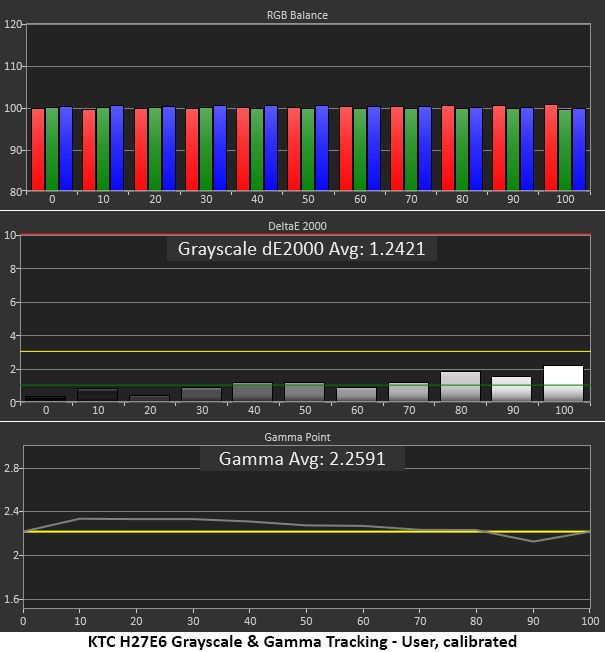Select the red bar at 50 in RGB Balance
Image resolution: width=605 pixels, height=652 pixels.
pyautogui.click(x=294, y=149)
